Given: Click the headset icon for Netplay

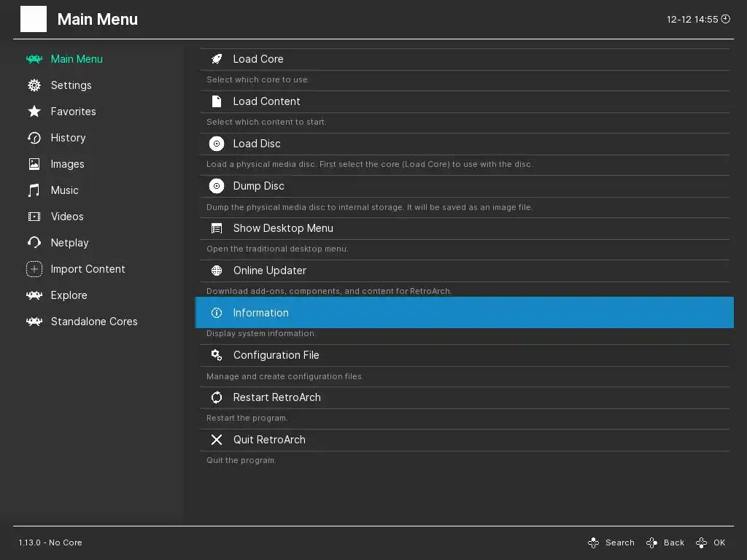Looking at the screenshot, I should pos(34,243).
